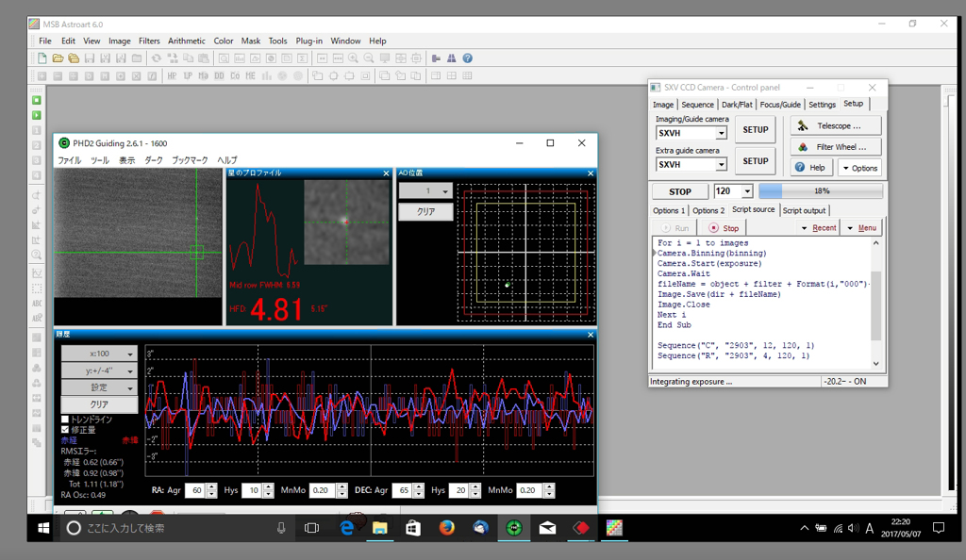Open the Recent scripts dropdown
Image resolution: width=966 pixels, height=560 pixels.
click(x=818, y=228)
